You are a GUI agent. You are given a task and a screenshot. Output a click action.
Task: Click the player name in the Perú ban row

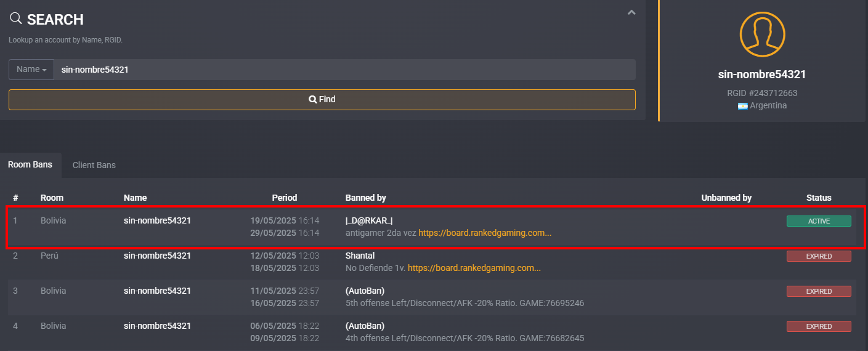[157, 256]
